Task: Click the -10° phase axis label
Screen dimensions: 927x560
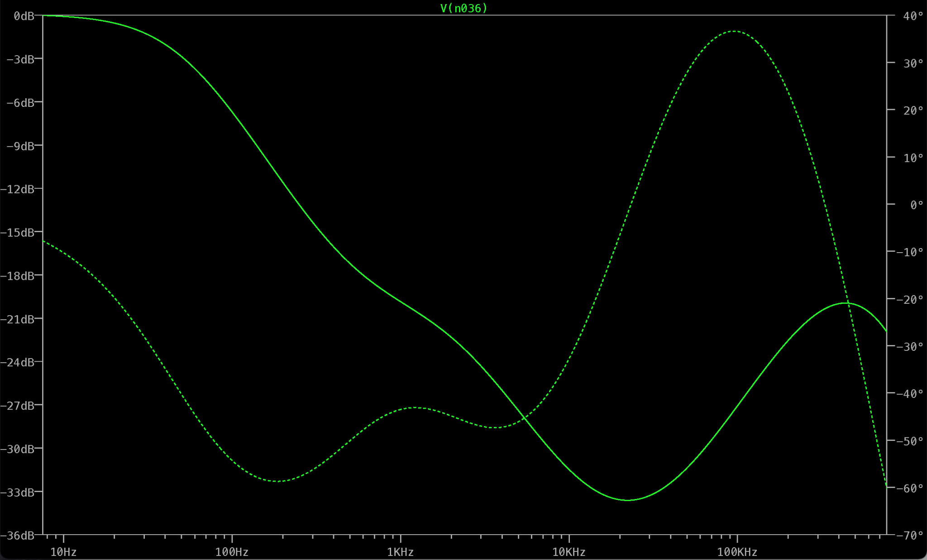Action: [910, 252]
